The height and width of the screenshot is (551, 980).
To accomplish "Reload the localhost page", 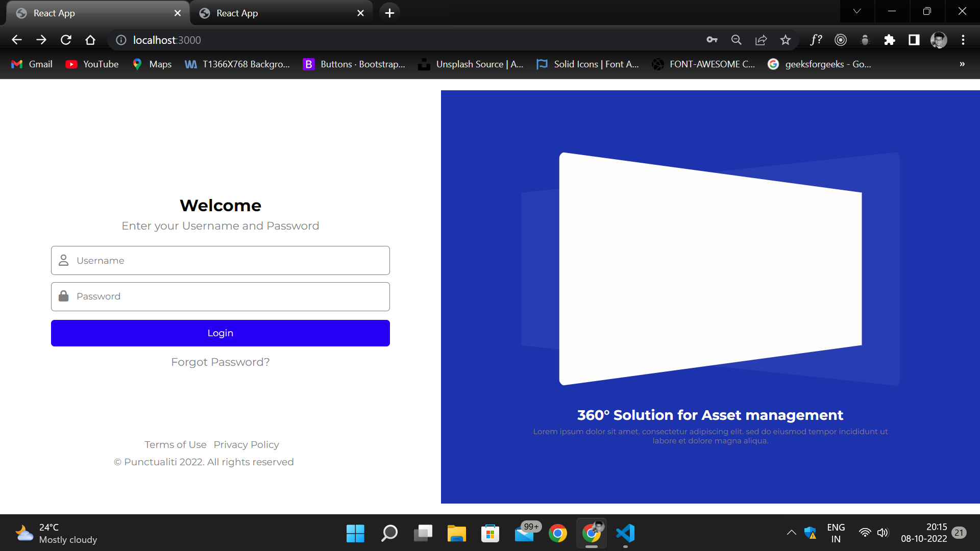I will coord(66,40).
